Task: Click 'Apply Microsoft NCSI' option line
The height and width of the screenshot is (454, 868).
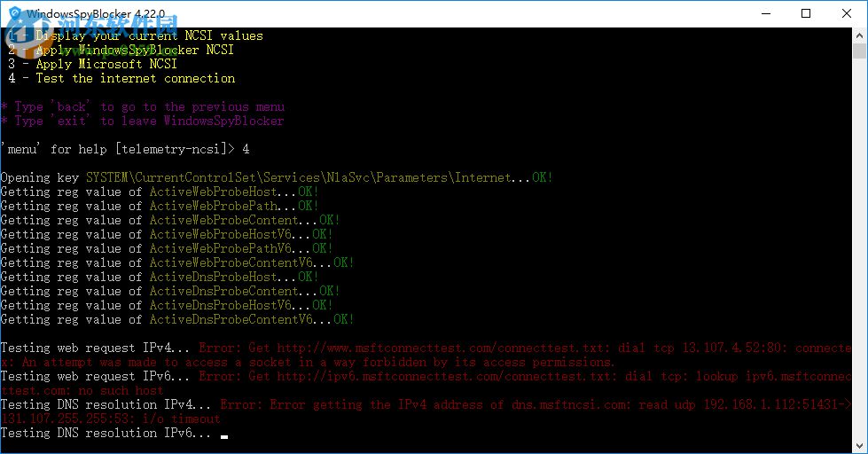Action: click(x=92, y=64)
